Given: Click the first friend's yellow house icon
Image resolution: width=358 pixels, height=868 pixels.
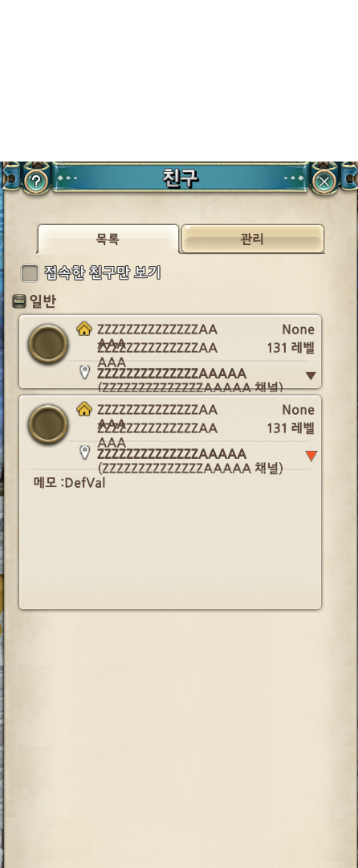Looking at the screenshot, I should (x=84, y=329).
